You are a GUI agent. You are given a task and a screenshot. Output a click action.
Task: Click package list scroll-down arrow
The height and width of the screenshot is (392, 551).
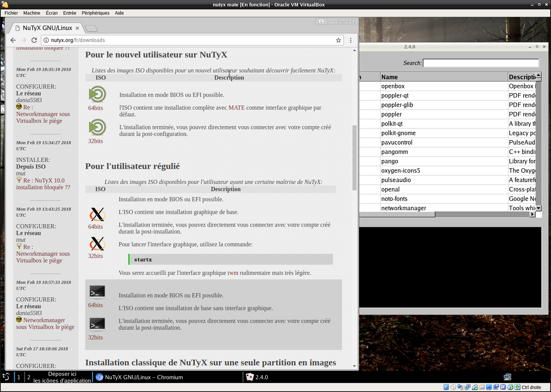point(539,208)
